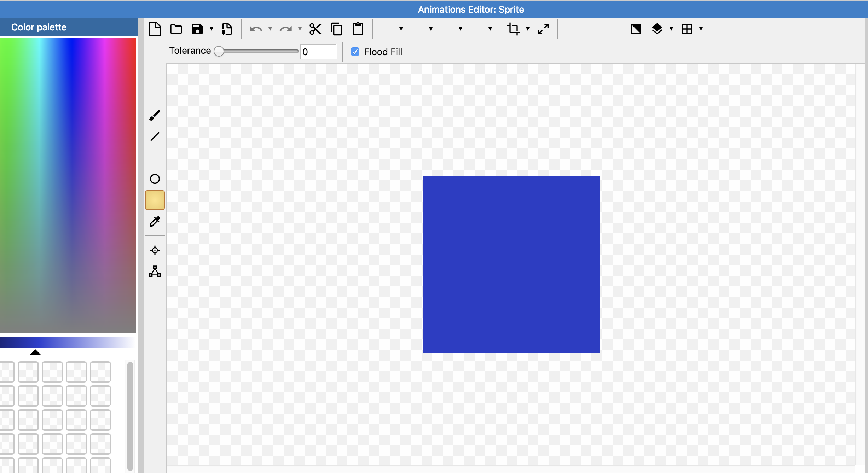The image size is (868, 473).
Task: Select the bone rigging tool
Action: click(x=155, y=271)
